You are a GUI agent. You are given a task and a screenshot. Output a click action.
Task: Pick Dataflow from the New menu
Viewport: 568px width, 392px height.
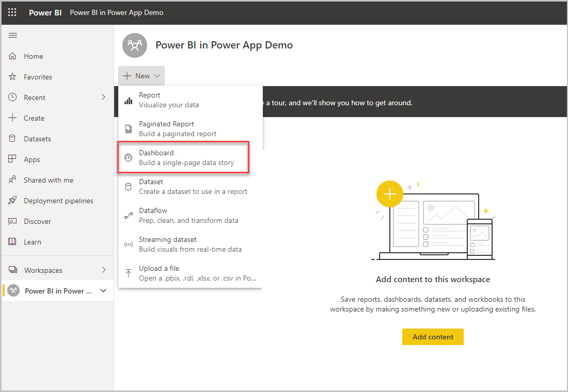(x=190, y=216)
